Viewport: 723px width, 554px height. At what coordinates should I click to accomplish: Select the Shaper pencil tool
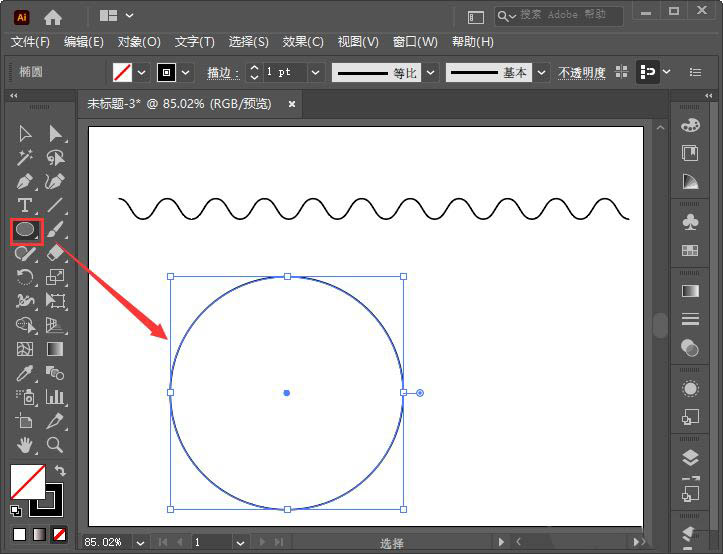click(x=25, y=253)
